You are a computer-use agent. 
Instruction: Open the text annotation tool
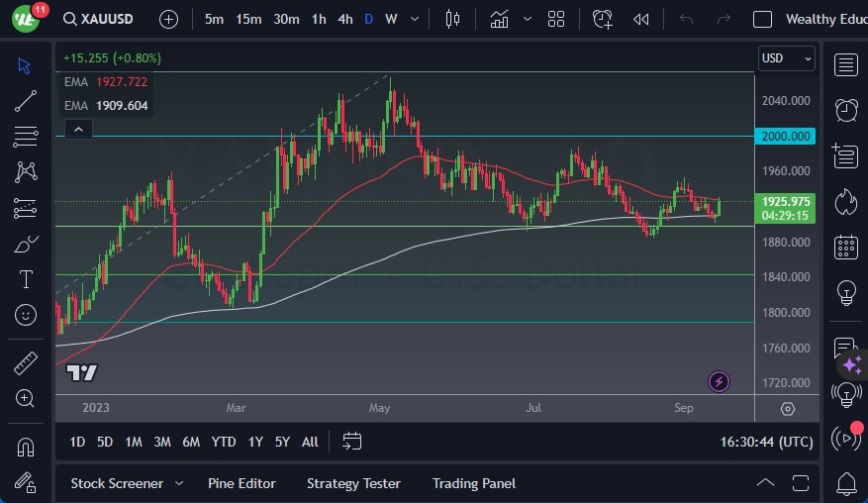26,279
